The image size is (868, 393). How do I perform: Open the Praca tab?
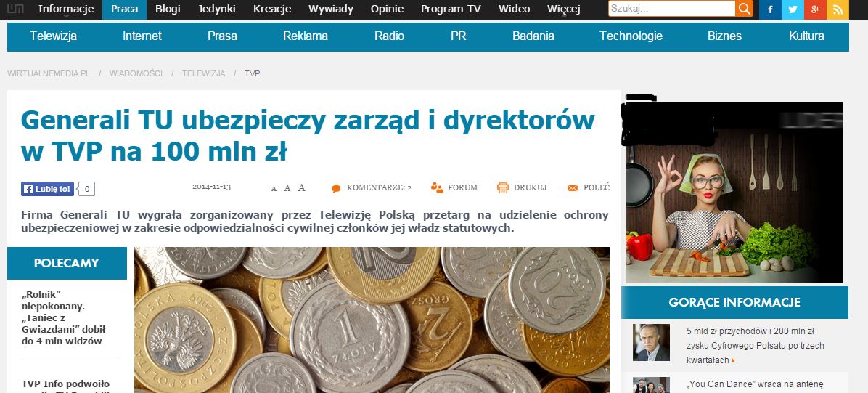pos(125,9)
